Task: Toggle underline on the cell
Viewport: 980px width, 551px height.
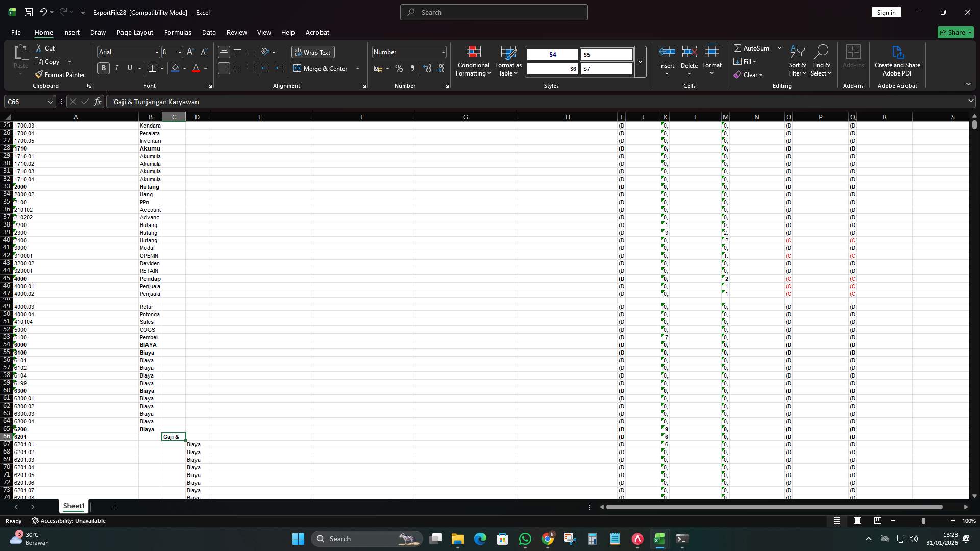Action: click(x=129, y=68)
